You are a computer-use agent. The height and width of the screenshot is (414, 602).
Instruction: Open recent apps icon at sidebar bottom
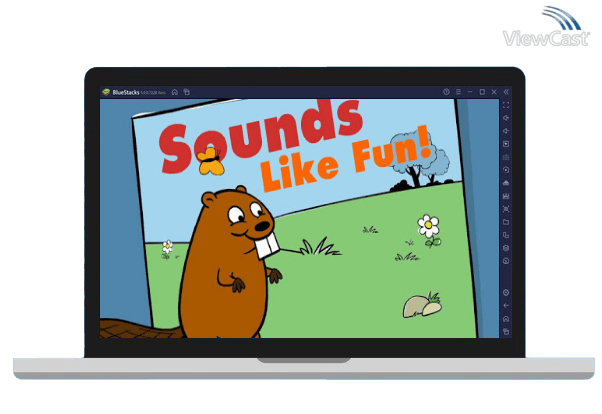(x=506, y=331)
